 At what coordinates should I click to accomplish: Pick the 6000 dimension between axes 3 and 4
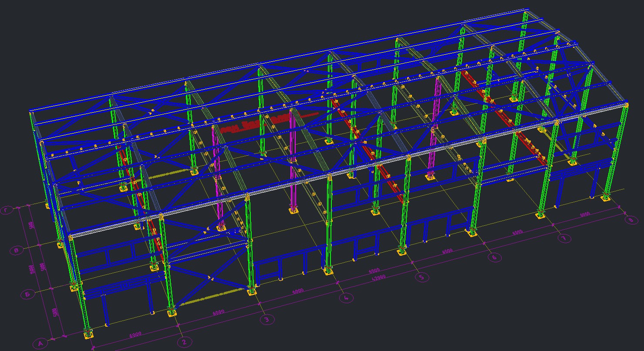tap(298, 291)
